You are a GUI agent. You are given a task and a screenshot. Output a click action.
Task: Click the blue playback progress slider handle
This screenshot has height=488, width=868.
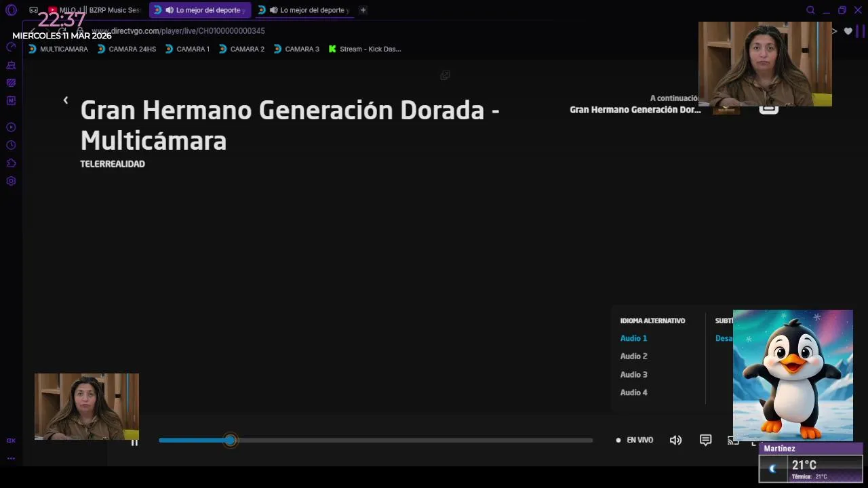231,441
